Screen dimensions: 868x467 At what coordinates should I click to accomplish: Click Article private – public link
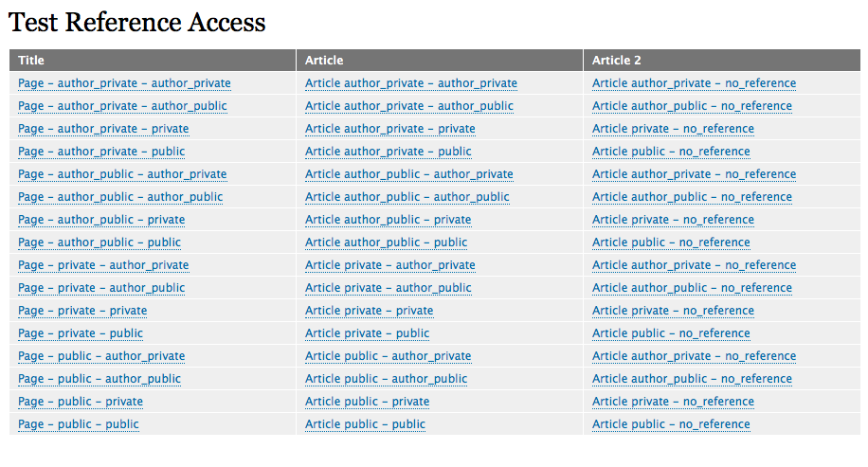point(367,333)
